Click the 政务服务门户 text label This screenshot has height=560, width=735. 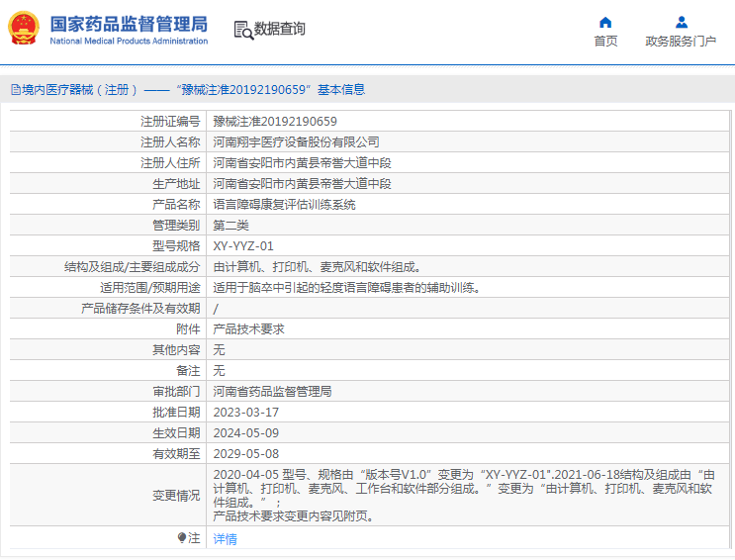click(681, 42)
